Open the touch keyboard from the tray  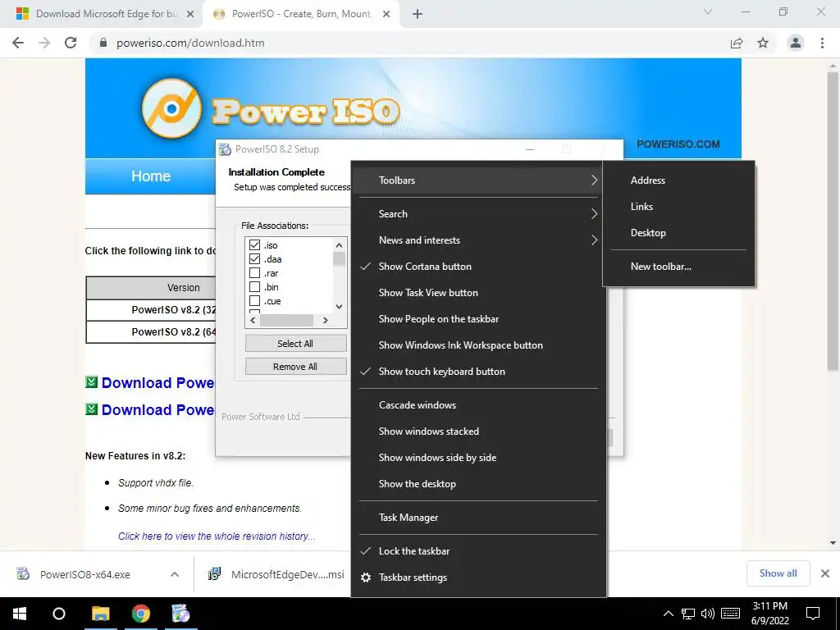[731, 614]
